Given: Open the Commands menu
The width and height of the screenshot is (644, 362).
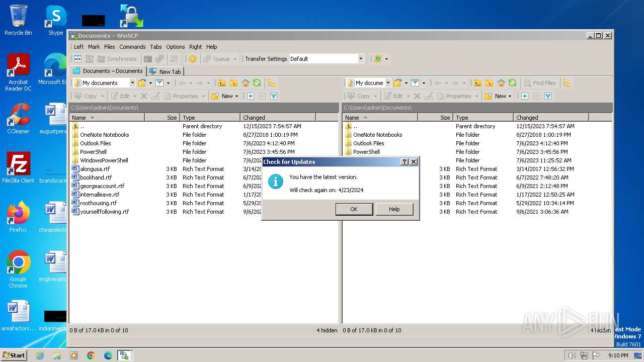Looking at the screenshot, I should click(132, 47).
